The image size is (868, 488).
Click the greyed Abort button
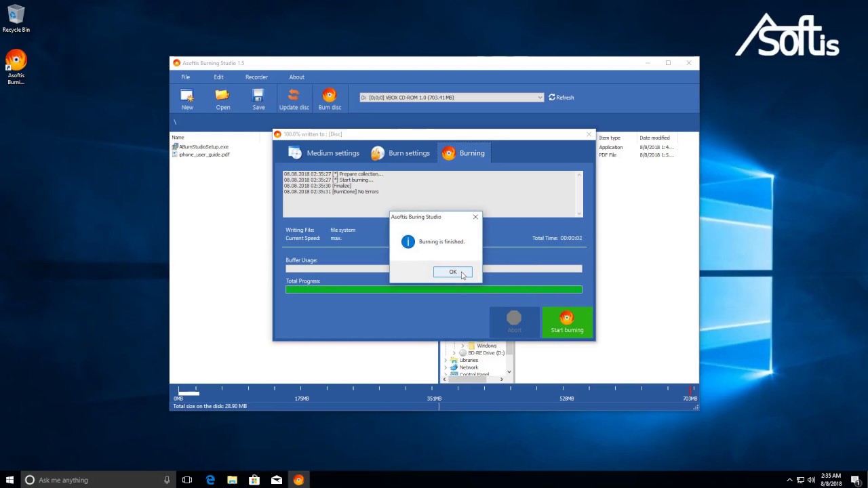[514, 322]
